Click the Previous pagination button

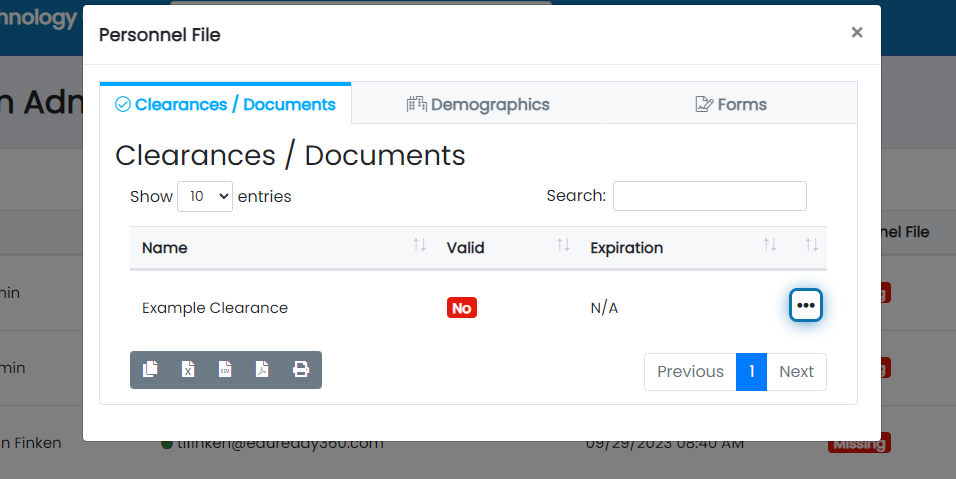coord(690,371)
